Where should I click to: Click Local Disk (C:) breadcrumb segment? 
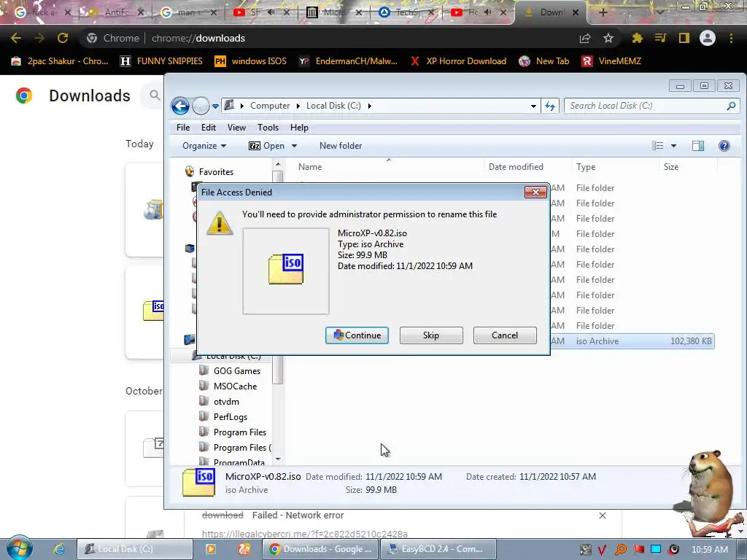pyautogui.click(x=333, y=106)
